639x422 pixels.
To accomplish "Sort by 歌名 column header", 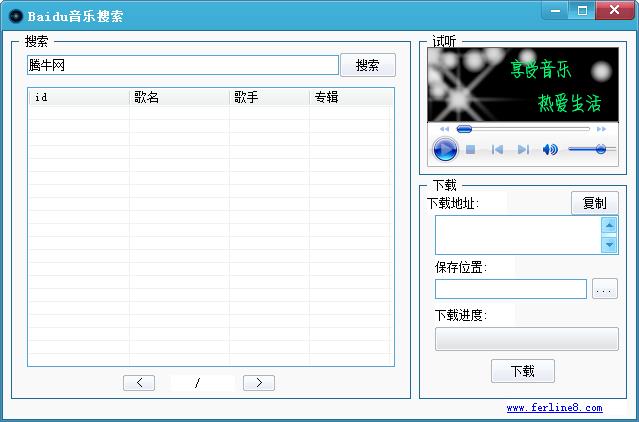I will pos(178,97).
